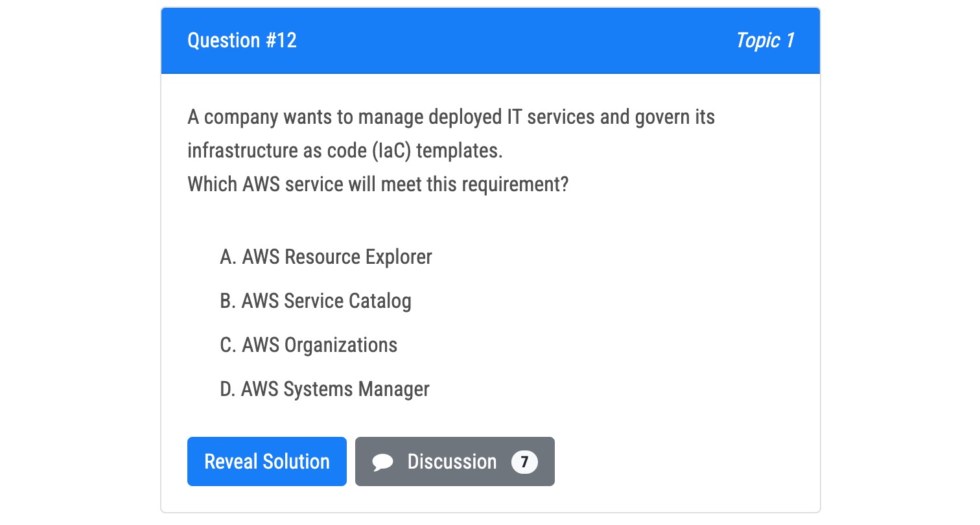
Task: Click the word "Discussion" on the gray button
Action: click(x=452, y=461)
